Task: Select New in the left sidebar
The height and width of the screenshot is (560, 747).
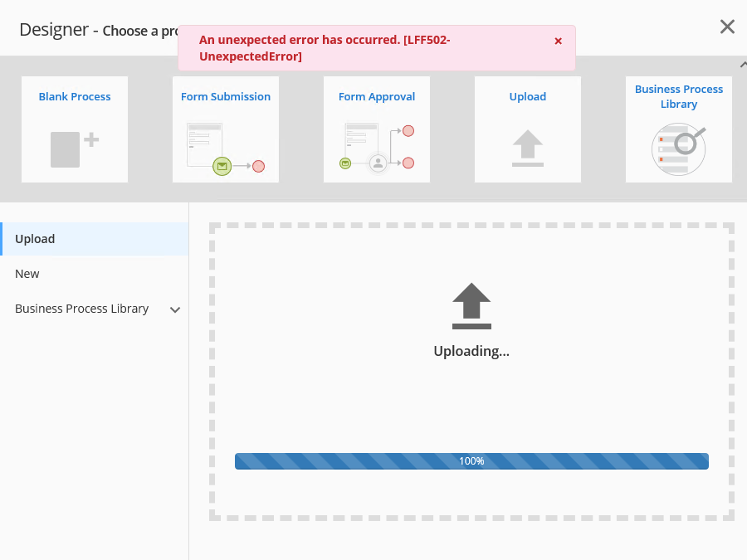Action: click(27, 274)
